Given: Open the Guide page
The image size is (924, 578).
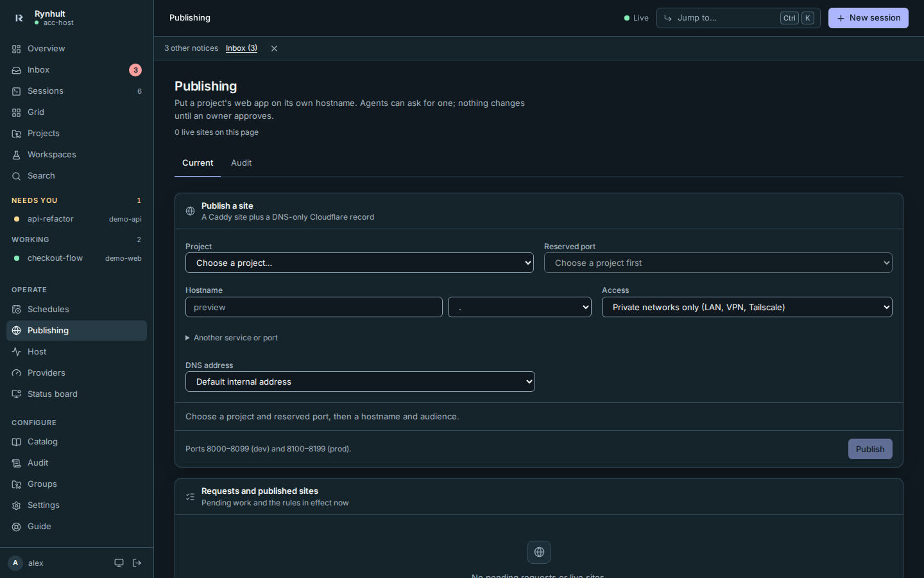Looking at the screenshot, I should (x=76, y=527).
